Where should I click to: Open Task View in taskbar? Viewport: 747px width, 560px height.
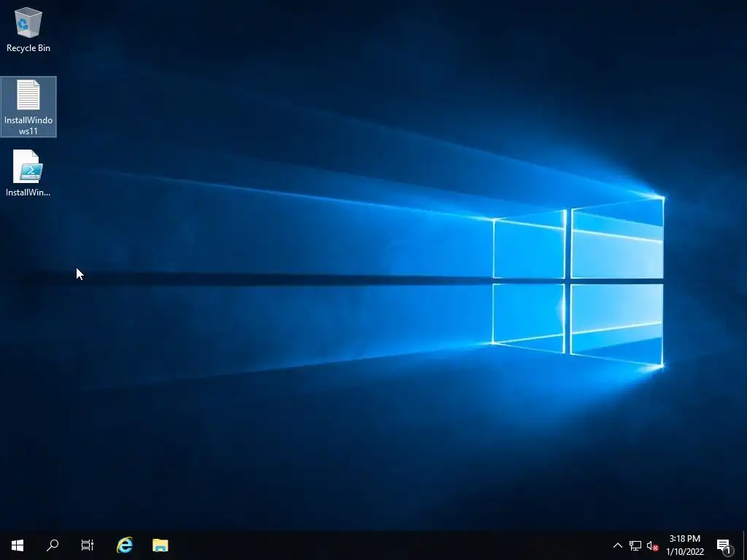click(x=88, y=545)
